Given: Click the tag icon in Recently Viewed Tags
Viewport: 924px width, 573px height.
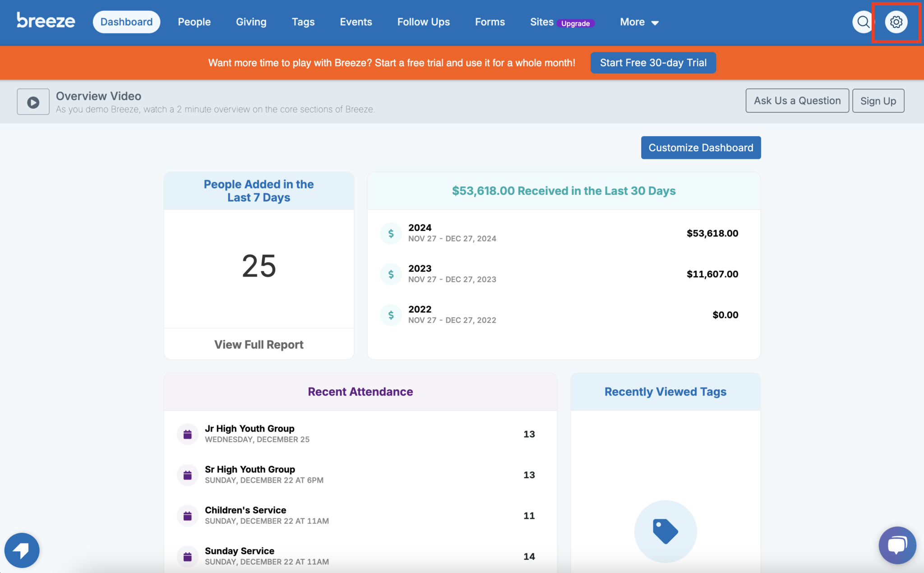Looking at the screenshot, I should click(x=665, y=531).
